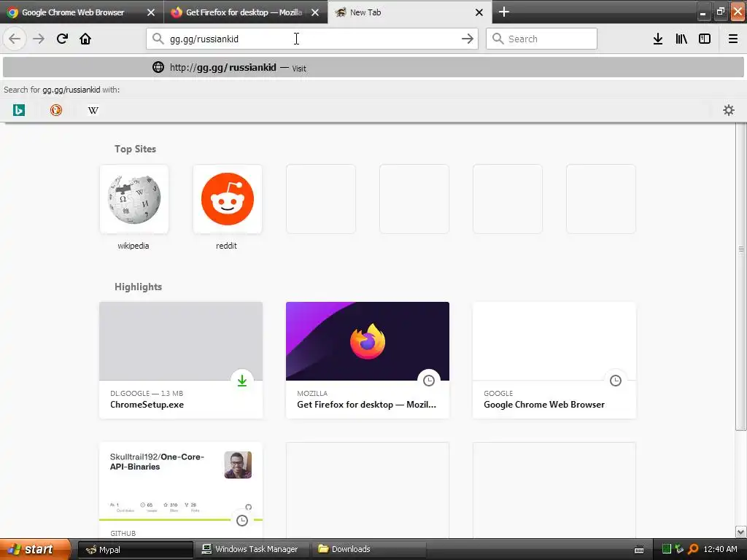Close the Get Firefox for desktop tab
The image size is (747, 560).
pyautogui.click(x=315, y=12)
